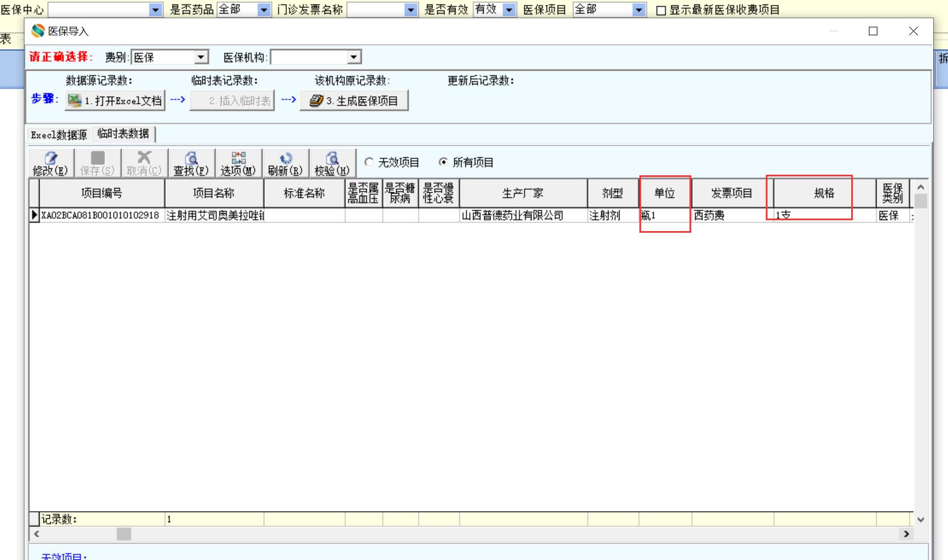Expand the 费别 dropdown

pyautogui.click(x=201, y=57)
